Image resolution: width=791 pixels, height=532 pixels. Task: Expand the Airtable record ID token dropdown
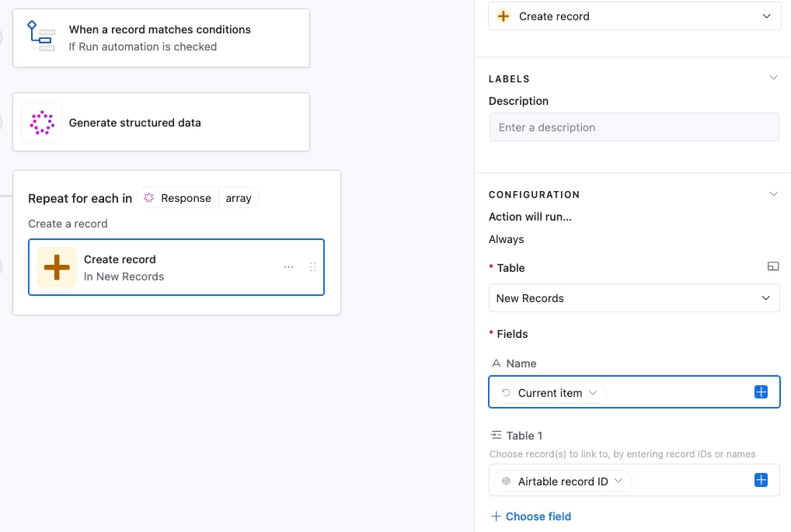tap(619, 482)
